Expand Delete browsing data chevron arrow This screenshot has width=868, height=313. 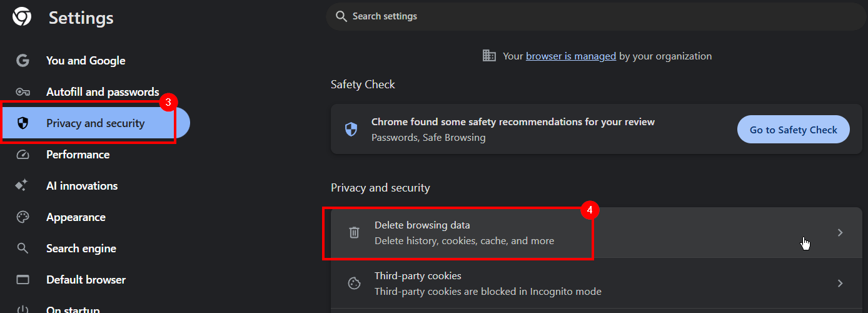(x=840, y=233)
